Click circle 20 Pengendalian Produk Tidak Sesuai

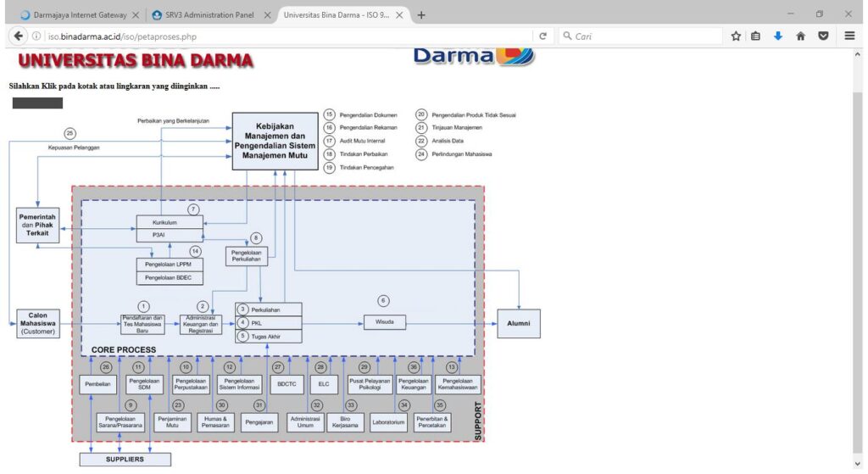[x=421, y=114]
